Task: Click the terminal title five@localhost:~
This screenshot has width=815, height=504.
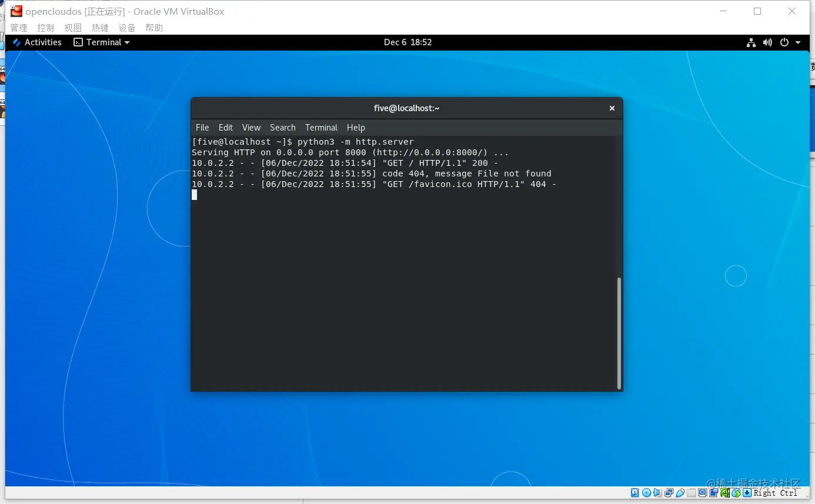Action: (407, 108)
